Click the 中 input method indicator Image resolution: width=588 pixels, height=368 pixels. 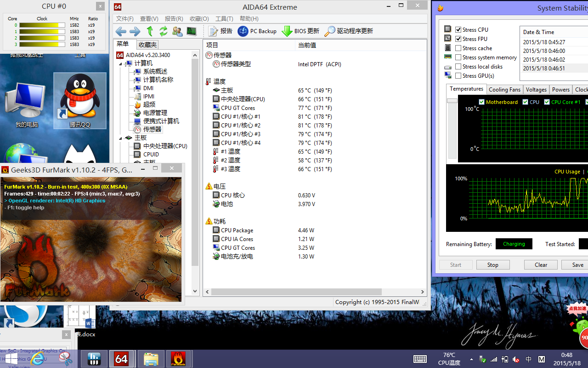(x=528, y=359)
